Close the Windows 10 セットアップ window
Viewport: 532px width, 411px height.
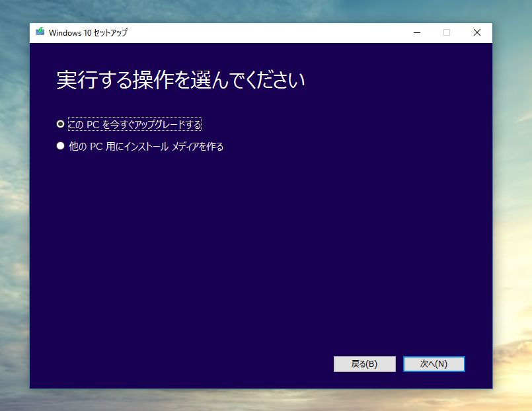[x=477, y=32]
